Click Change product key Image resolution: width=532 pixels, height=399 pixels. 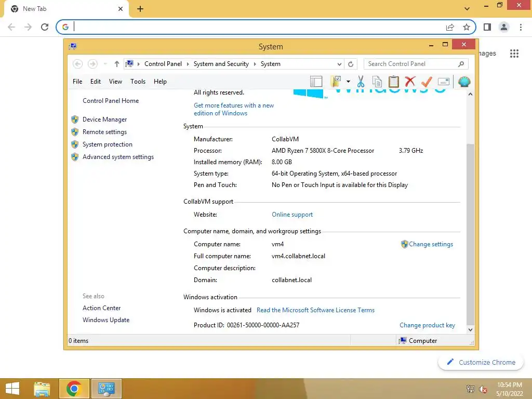(427, 325)
